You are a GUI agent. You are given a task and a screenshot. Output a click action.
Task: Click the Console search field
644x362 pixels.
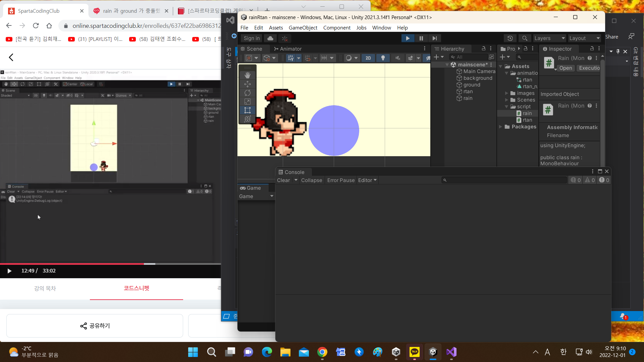click(x=504, y=180)
